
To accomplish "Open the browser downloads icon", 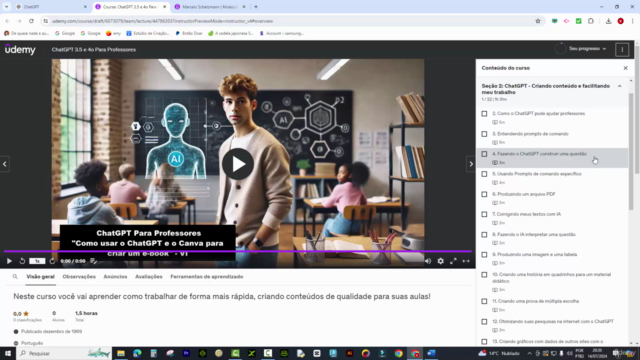I will [x=608, y=21].
